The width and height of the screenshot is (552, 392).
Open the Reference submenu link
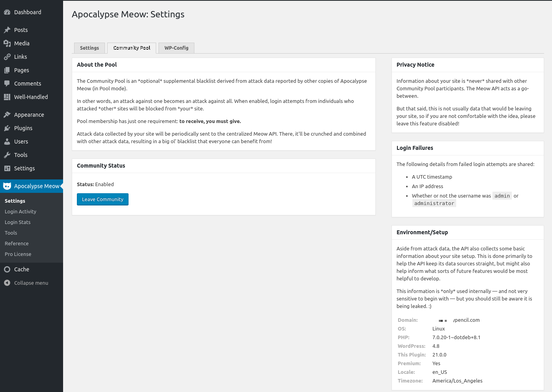pyautogui.click(x=17, y=244)
